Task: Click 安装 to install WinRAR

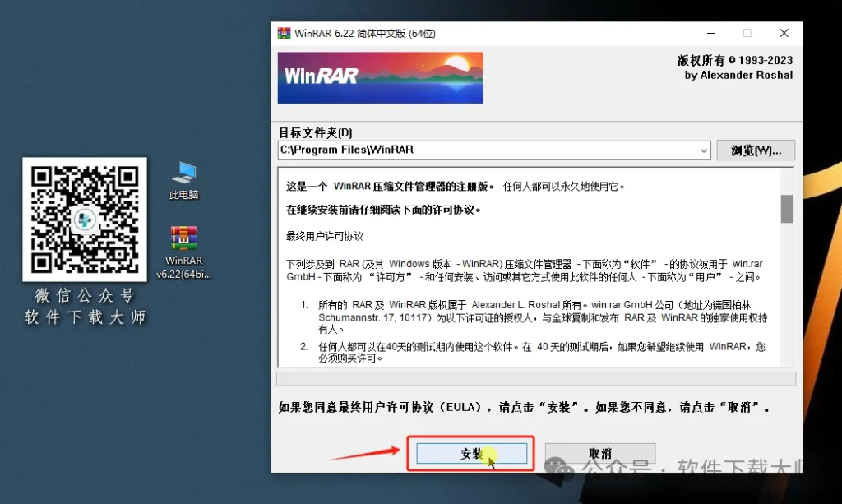Action: (x=471, y=453)
